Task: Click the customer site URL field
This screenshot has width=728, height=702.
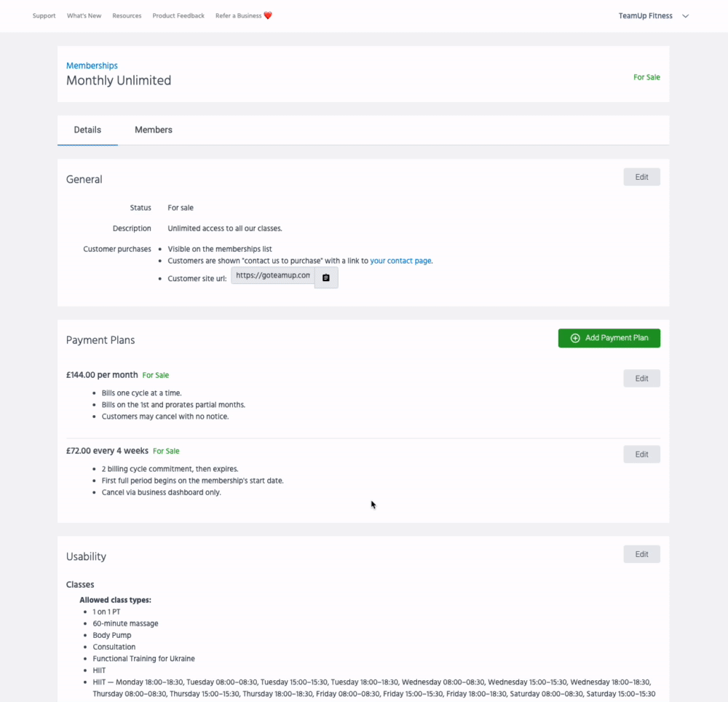Action: (x=273, y=276)
